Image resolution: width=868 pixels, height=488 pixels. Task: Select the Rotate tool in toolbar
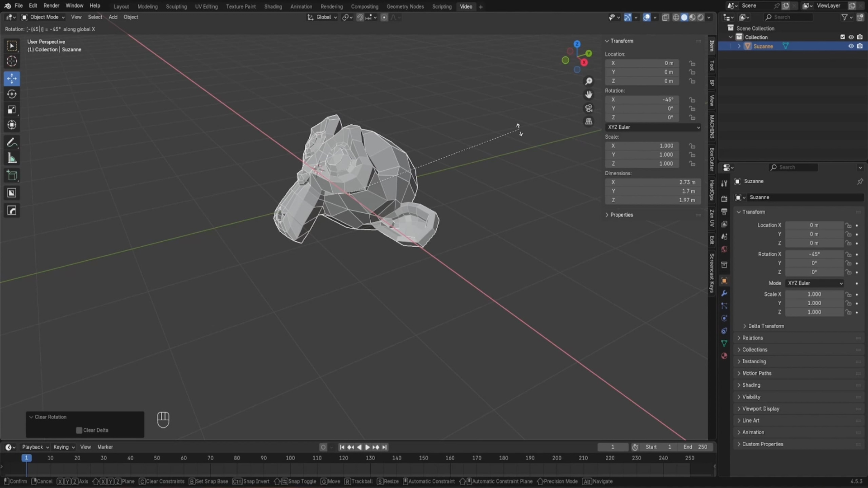12,94
